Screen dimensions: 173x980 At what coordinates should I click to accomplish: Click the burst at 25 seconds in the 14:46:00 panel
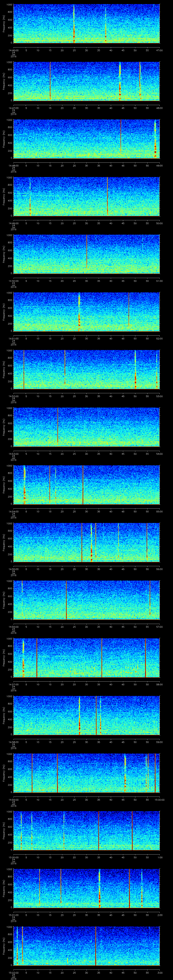pyautogui.click(x=74, y=24)
